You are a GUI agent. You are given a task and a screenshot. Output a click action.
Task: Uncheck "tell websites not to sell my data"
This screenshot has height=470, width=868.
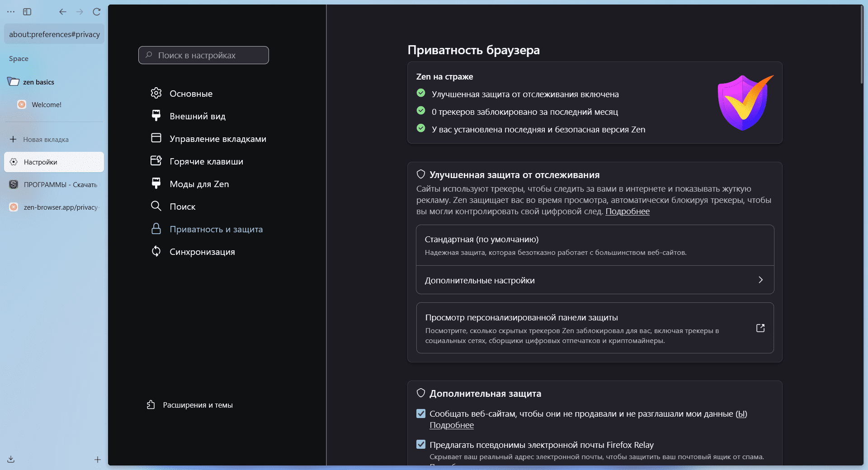421,414
